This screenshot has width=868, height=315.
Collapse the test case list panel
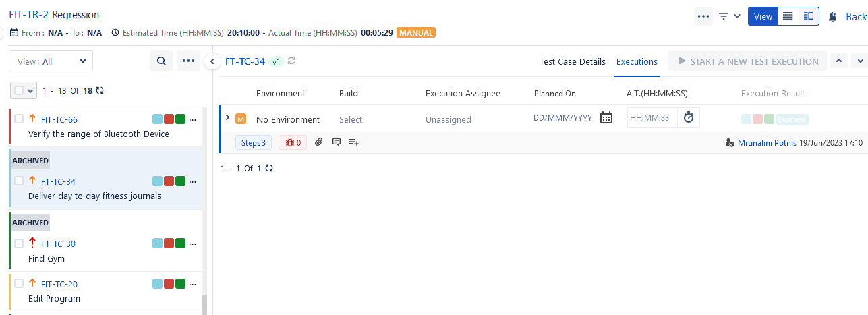(x=212, y=61)
